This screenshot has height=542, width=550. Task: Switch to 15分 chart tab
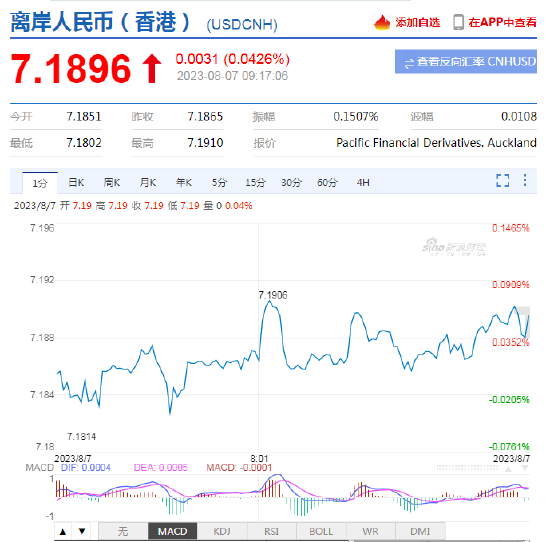click(x=255, y=182)
